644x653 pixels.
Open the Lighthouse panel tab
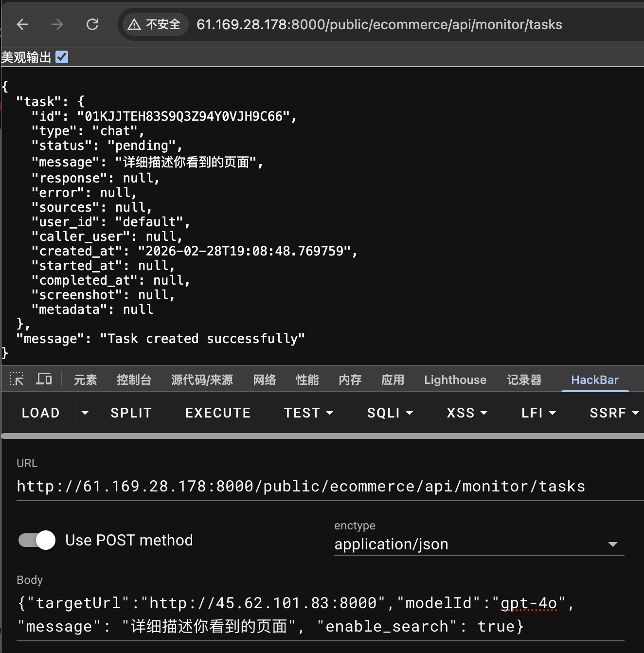pyautogui.click(x=455, y=380)
